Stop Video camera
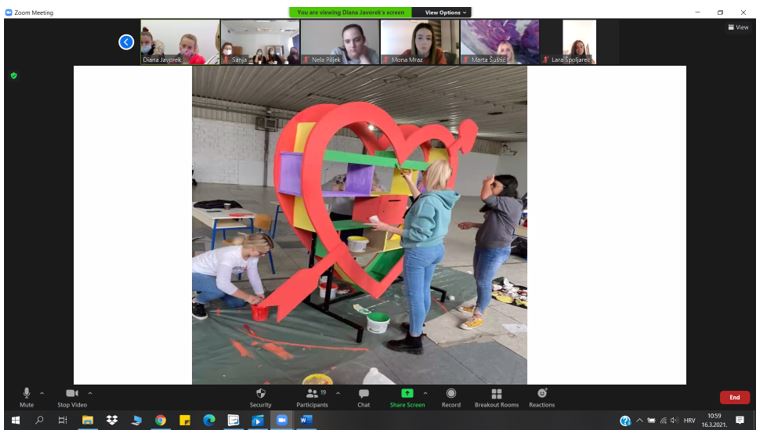Screen dimensions: 760x433 click(71, 395)
